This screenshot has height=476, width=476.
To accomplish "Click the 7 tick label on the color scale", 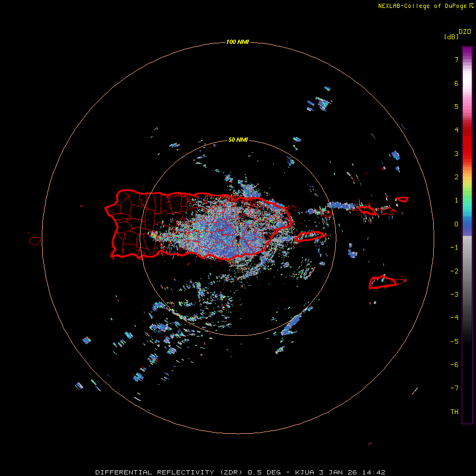I will (456, 59).
